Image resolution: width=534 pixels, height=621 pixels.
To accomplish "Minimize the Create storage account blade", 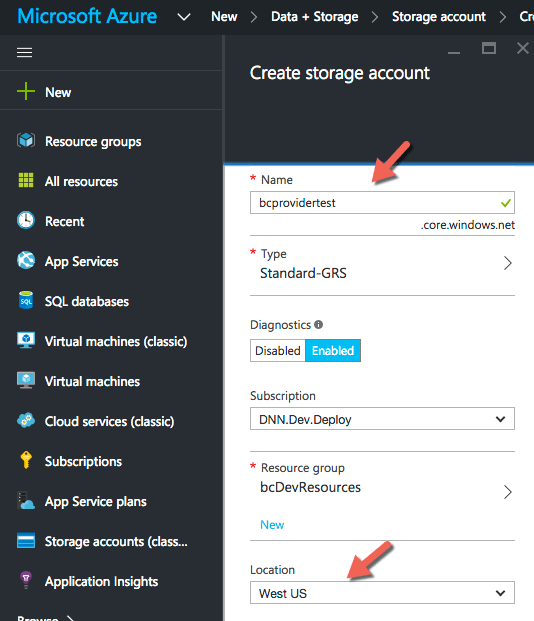I will 454,51.
